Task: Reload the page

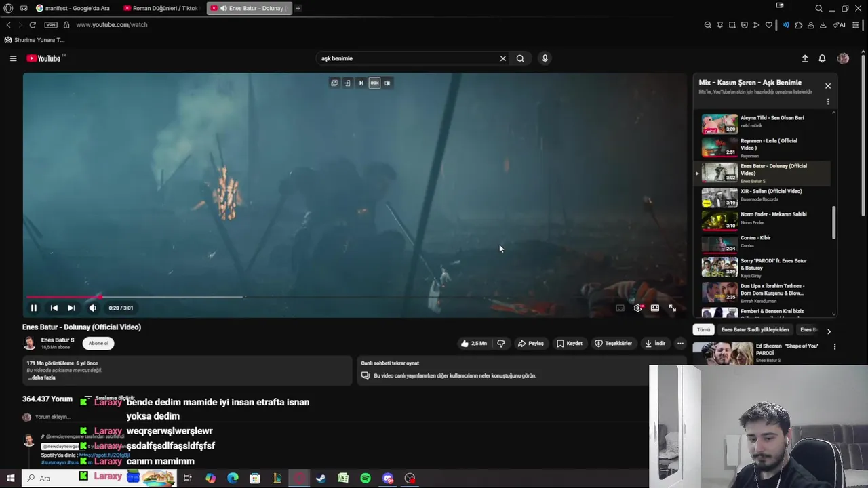Action: [32, 25]
